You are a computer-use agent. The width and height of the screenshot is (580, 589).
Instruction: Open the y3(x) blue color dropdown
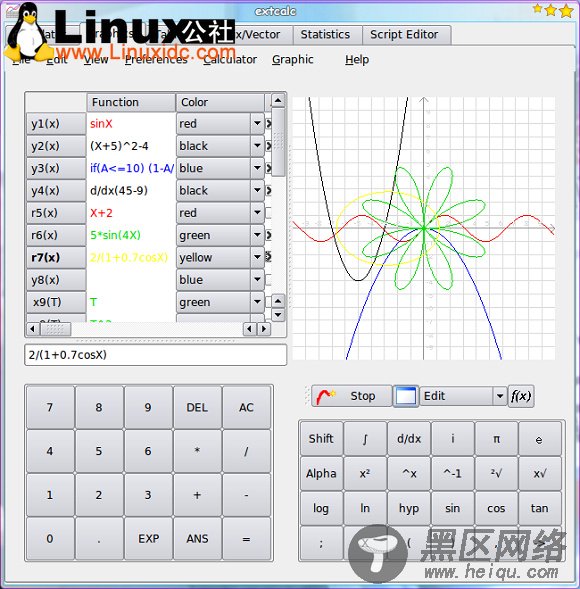[221, 168]
